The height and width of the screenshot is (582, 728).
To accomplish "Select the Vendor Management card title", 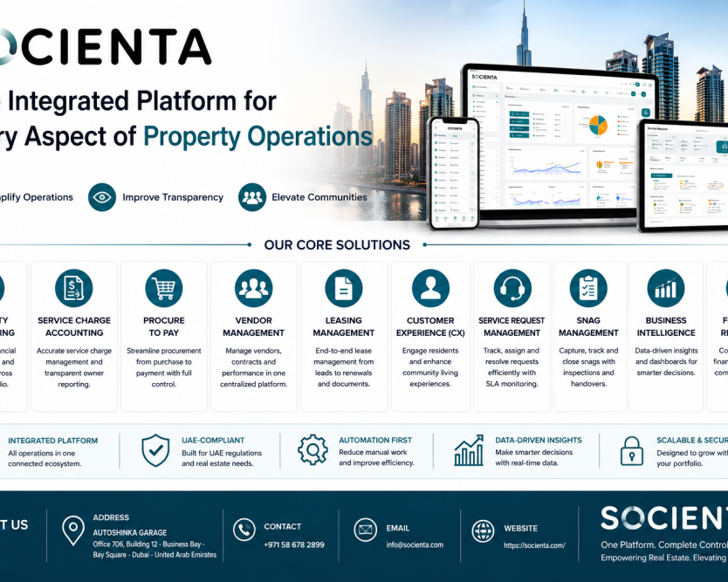I will 253,326.
